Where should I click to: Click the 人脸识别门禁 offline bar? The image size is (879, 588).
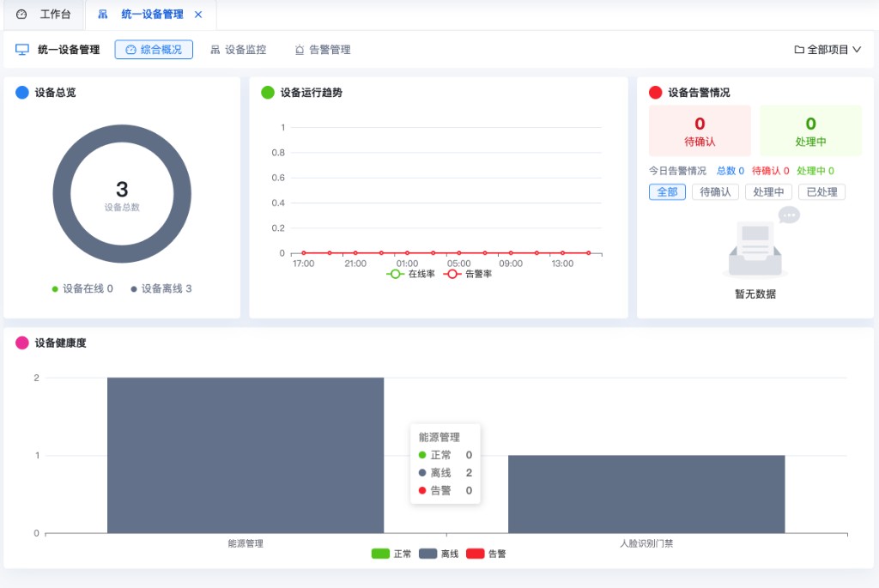click(x=646, y=494)
